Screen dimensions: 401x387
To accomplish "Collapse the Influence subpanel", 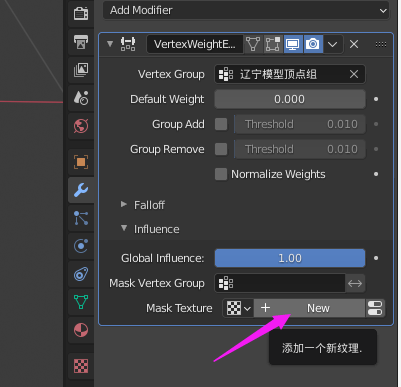I will tap(124, 228).
